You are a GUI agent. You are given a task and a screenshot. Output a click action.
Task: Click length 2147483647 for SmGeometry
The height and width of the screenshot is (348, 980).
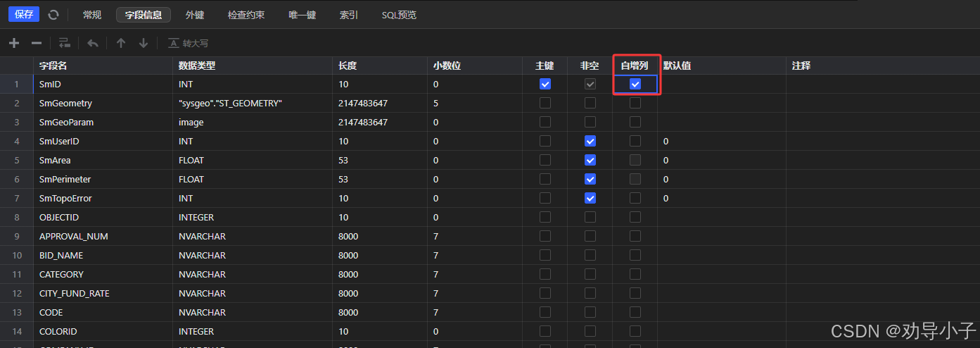(x=380, y=103)
